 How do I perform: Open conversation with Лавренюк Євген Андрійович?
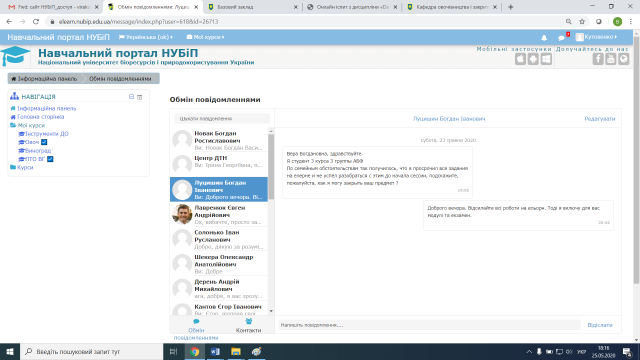coord(219,214)
